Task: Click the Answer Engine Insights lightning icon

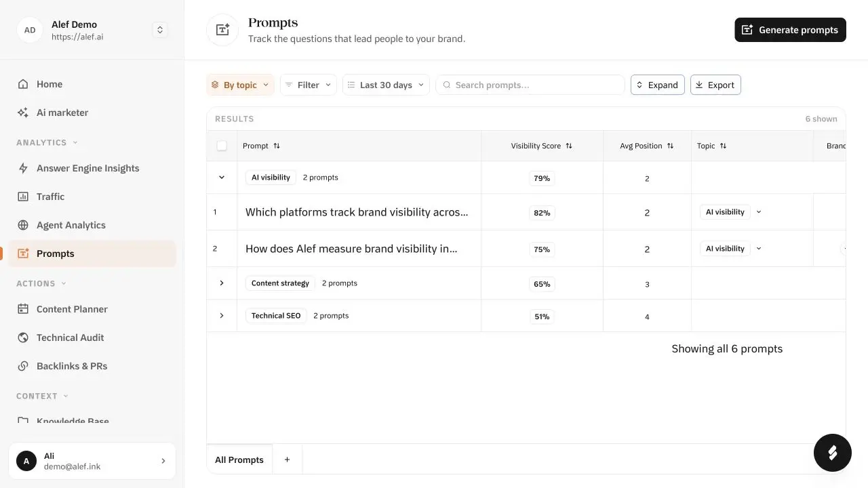Action: coord(23,168)
